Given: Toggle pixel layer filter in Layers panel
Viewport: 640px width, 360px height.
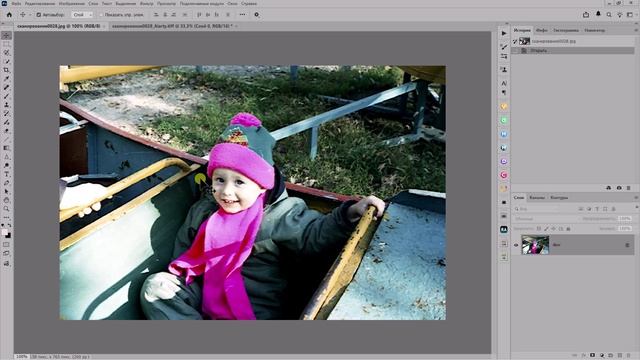Looking at the screenshot, I should tap(581, 209).
